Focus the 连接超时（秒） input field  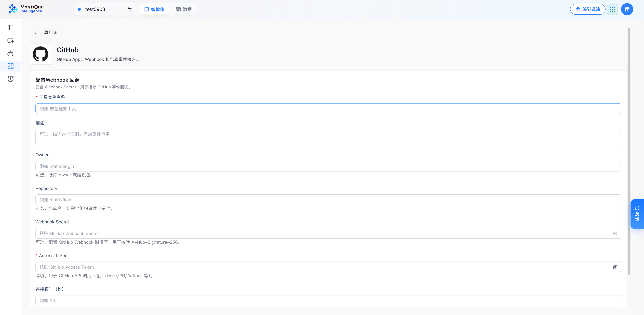(x=328, y=300)
